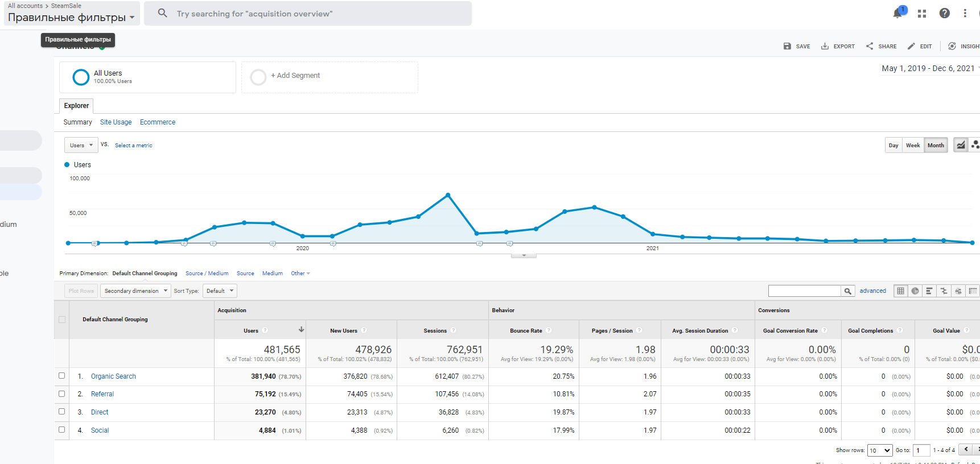
Task: Open the Organic Search channel
Action: tap(113, 376)
